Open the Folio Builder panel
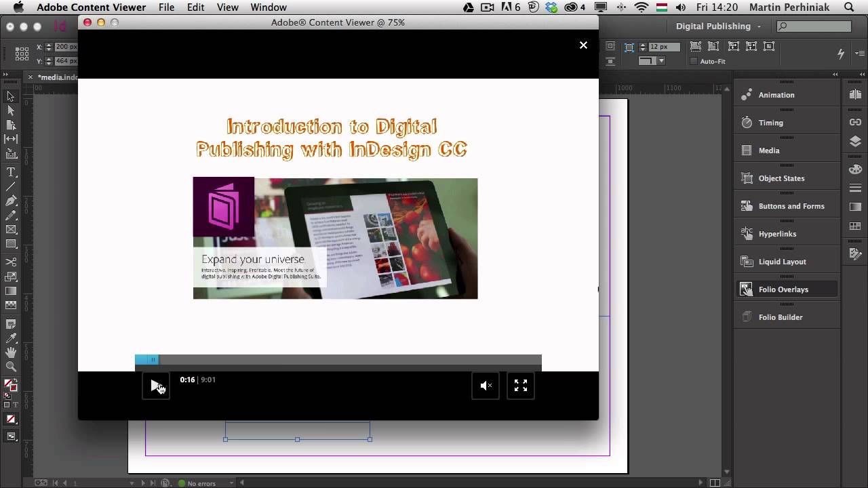 788,317
